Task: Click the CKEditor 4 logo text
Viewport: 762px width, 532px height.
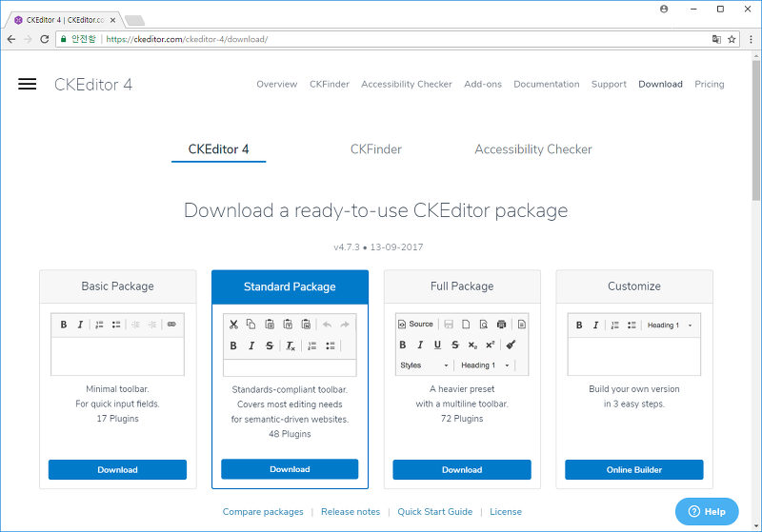Action: pyautogui.click(x=92, y=85)
